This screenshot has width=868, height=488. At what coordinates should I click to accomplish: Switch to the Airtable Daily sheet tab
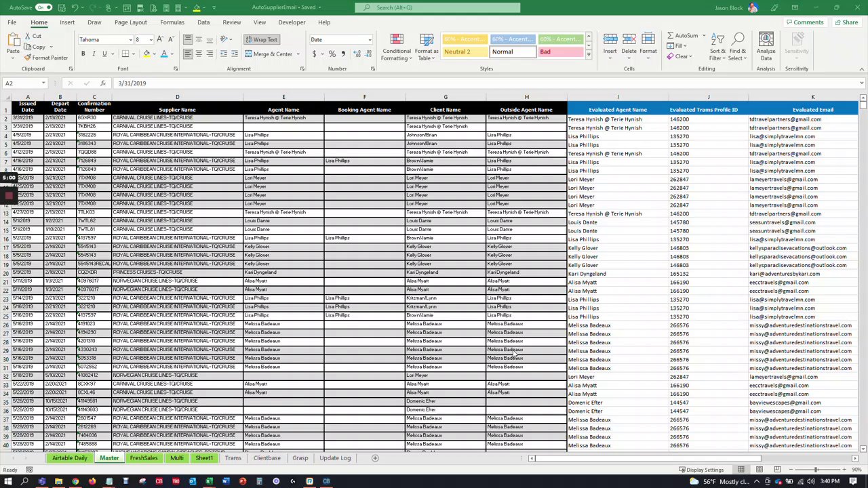[x=70, y=458]
